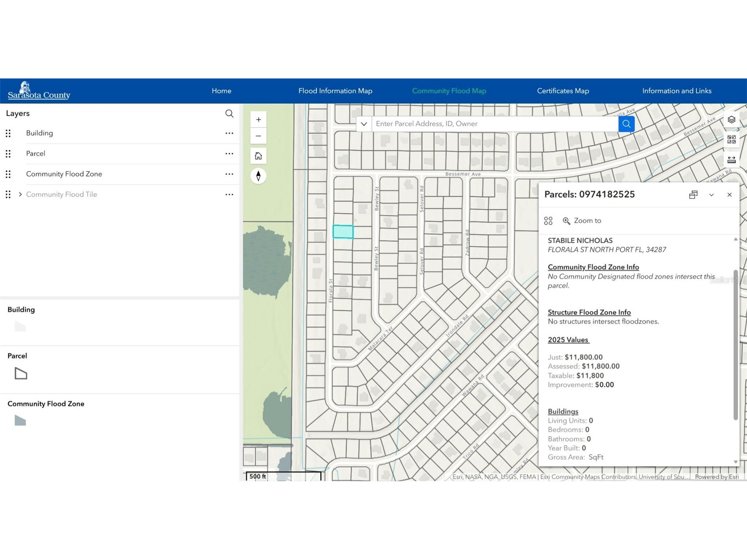Screen dimensions: 747x560
Task: Click the Zoom to button
Action: click(x=582, y=221)
